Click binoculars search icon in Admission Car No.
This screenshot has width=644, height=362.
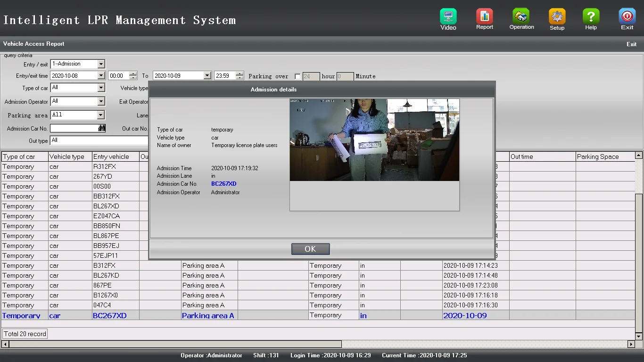click(x=101, y=128)
